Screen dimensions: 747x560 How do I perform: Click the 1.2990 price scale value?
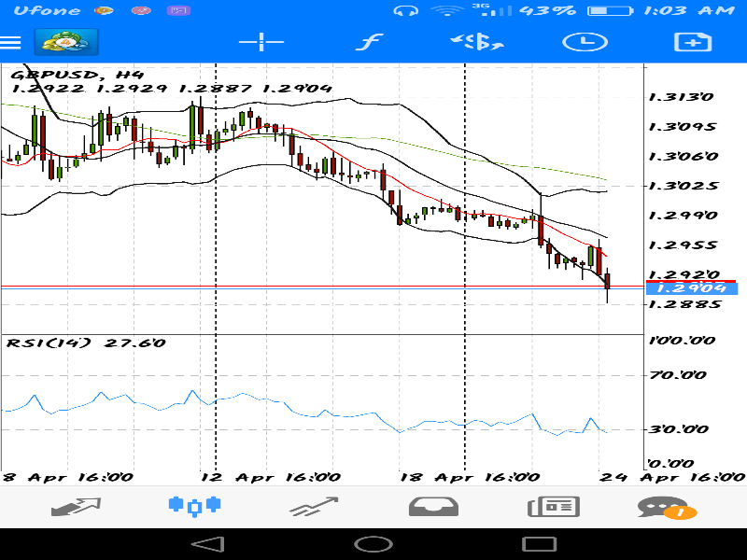[x=684, y=216]
